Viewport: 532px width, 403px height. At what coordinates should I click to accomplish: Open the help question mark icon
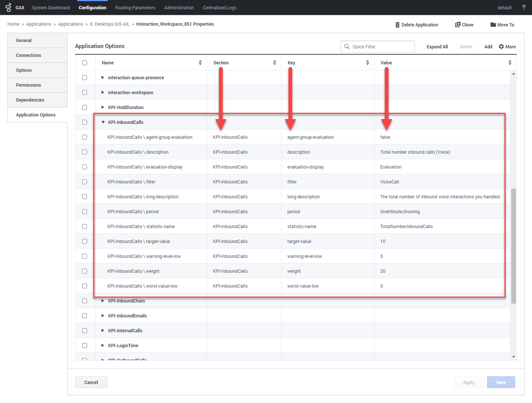523,7
